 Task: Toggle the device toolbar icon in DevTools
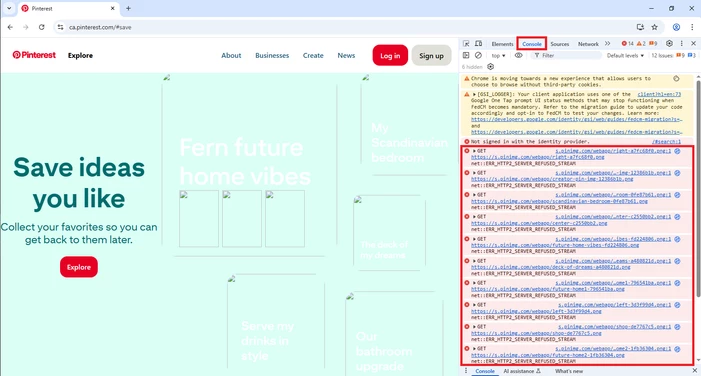click(478, 44)
